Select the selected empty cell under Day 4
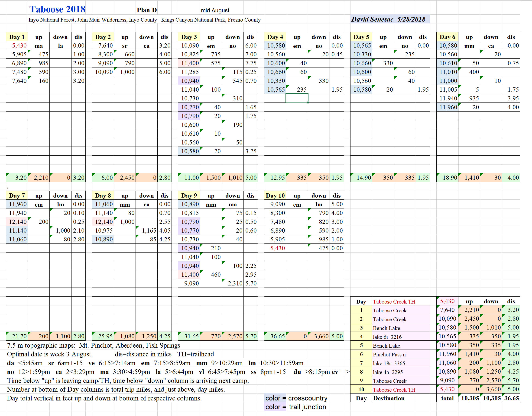This screenshot has width=532, height=416. 297,98
